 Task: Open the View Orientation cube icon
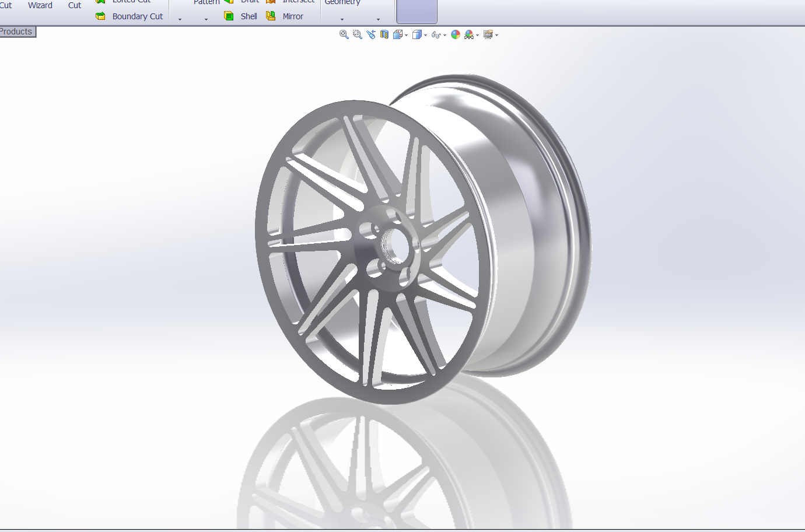(398, 34)
